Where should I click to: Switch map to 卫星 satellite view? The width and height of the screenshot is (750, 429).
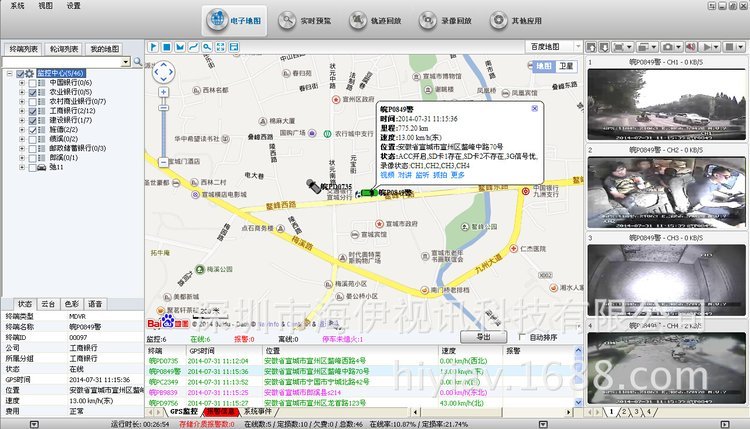[x=567, y=65]
